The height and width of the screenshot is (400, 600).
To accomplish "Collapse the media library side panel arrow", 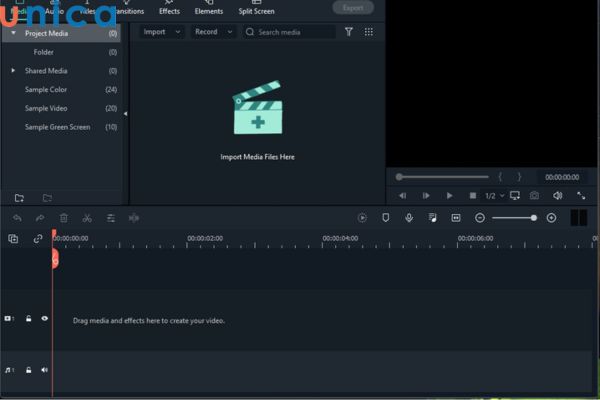I will click(126, 114).
